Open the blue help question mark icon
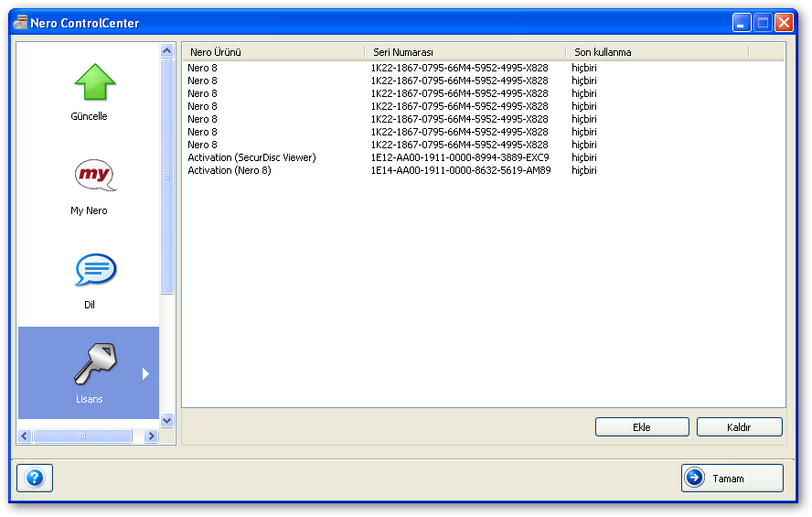Screen dimensions: 812x517 point(35,478)
